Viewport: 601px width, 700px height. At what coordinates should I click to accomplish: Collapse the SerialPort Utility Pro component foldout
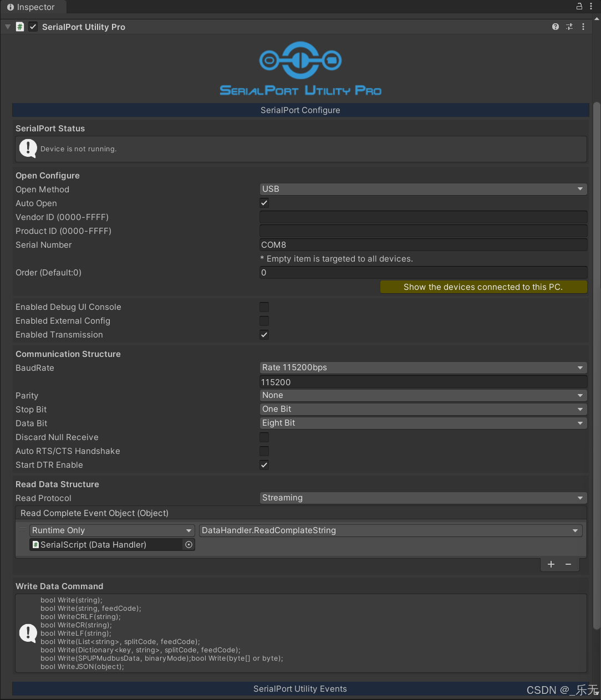[8, 27]
